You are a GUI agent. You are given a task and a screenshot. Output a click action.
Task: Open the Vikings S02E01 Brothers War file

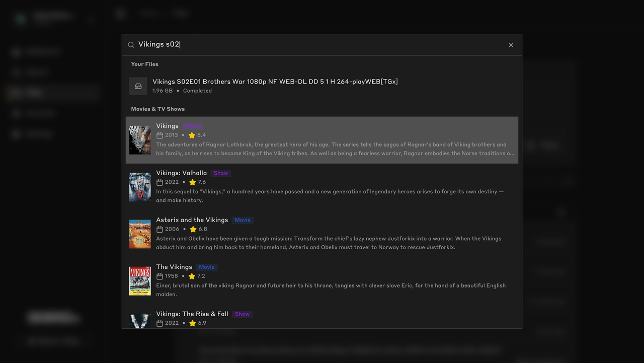[x=322, y=86]
